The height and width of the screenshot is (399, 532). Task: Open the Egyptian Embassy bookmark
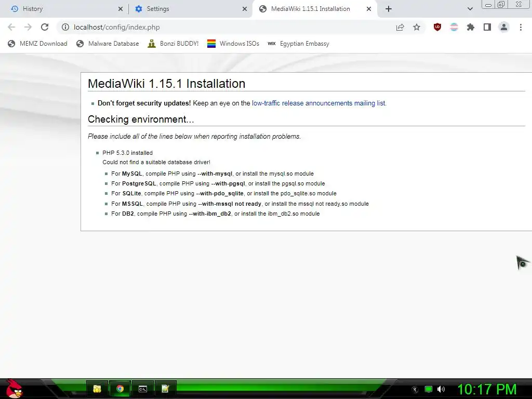(298, 44)
